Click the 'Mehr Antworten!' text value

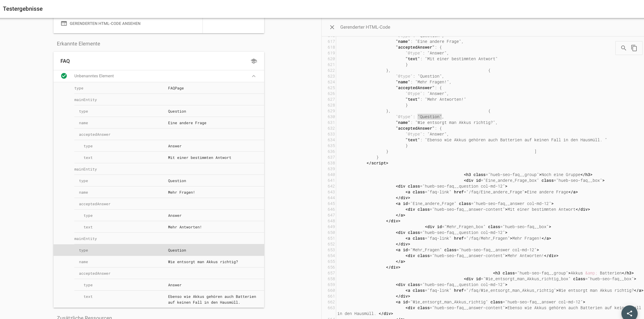pos(185,227)
